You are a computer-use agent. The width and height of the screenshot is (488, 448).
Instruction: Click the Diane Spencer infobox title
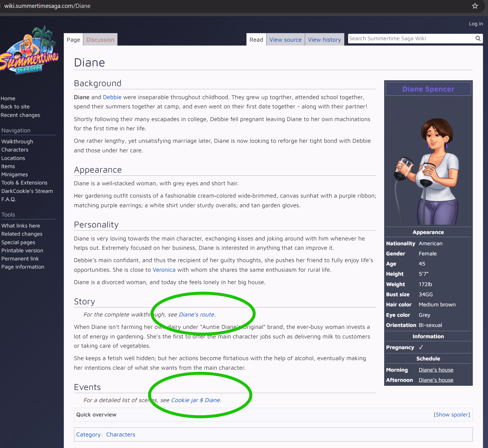click(428, 89)
